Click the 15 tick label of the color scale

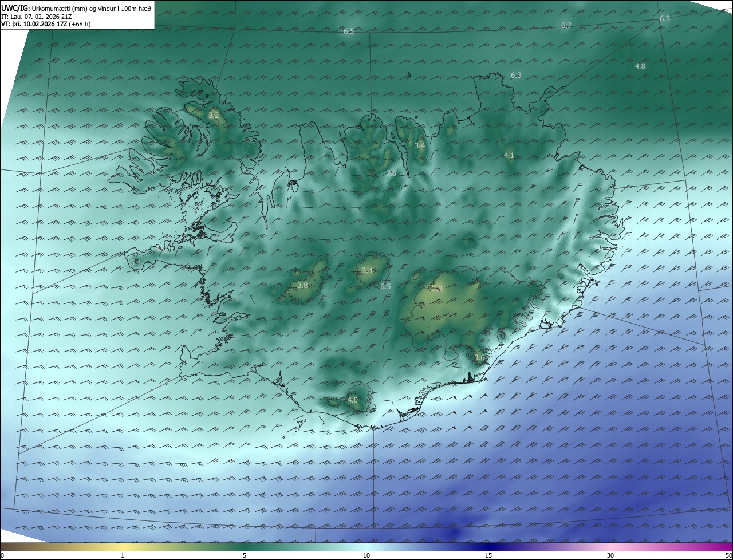tap(488, 555)
